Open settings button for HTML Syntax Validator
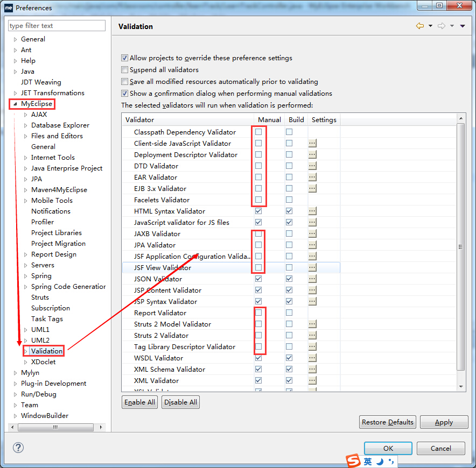Viewport: 476px width, 468px height. coord(312,211)
